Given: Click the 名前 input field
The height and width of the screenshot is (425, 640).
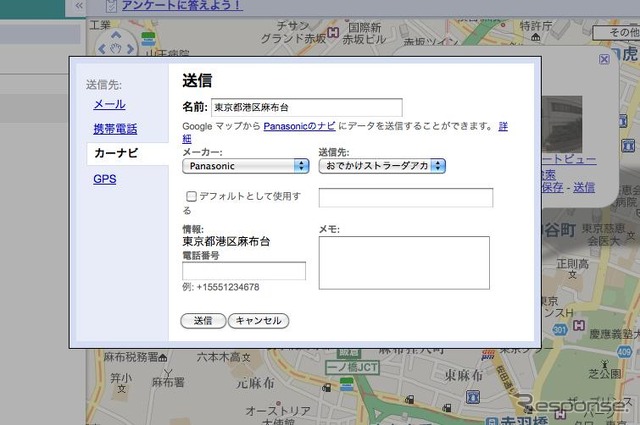Looking at the screenshot, I should (307, 107).
